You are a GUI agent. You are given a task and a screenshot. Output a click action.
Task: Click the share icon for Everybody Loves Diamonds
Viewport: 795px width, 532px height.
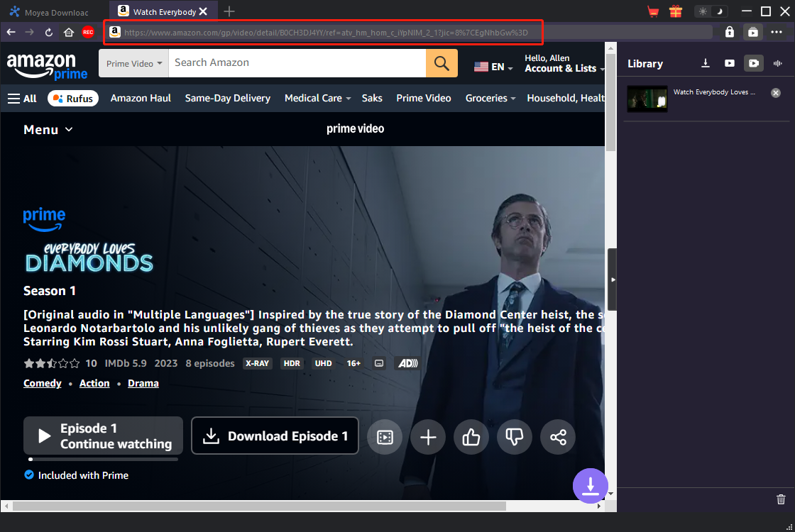(x=558, y=437)
